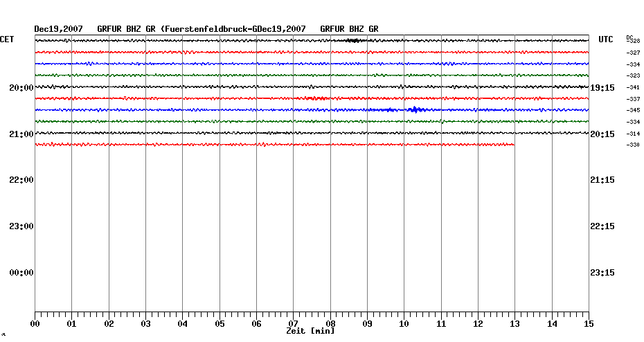The height and width of the screenshot is (342, 644).
Task: Click the seismic burst on the topmost black trace
Action: pyautogui.click(x=353, y=40)
